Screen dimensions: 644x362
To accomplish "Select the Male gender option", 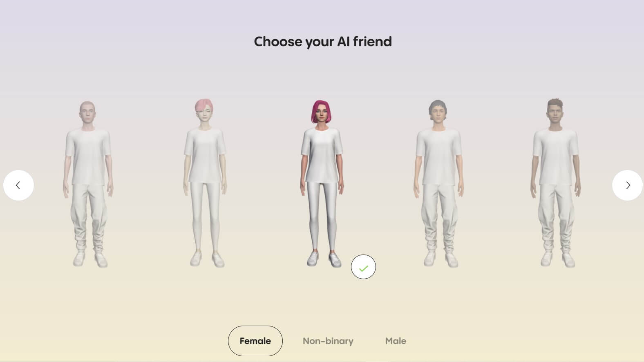I will coord(396,341).
